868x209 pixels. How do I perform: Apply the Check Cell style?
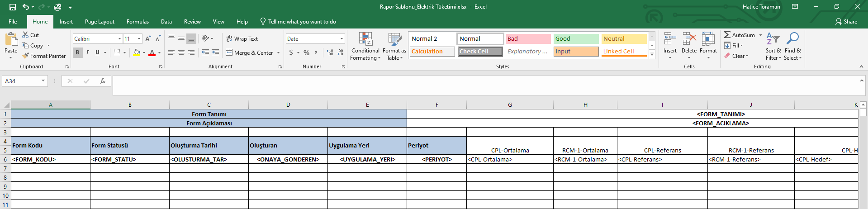480,52
